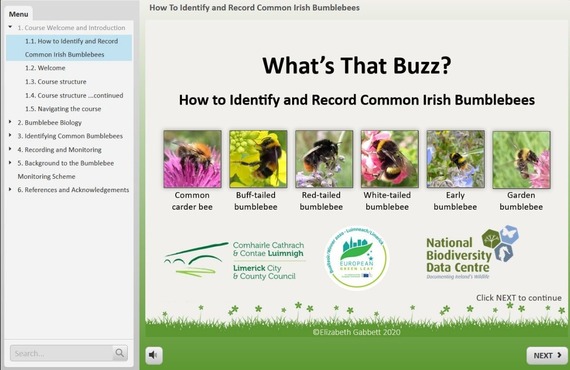Expand section 3 Identifying Common Bumblebees arrow
Screen dimensions: 570x370
[x=10, y=135]
